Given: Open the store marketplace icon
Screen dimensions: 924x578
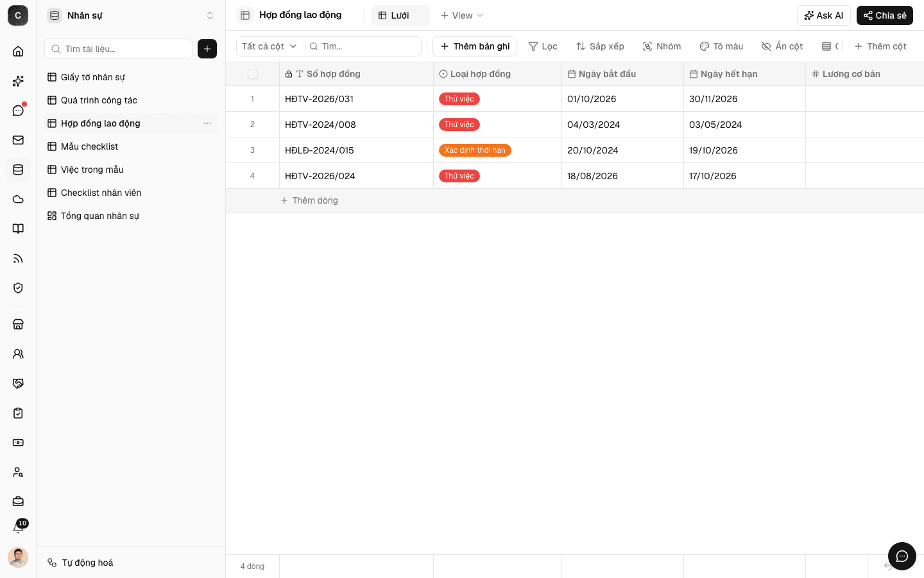Looking at the screenshot, I should pos(18,324).
